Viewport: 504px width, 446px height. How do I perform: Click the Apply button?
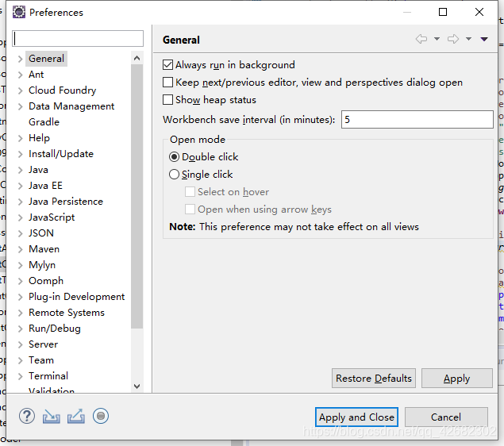pos(456,379)
